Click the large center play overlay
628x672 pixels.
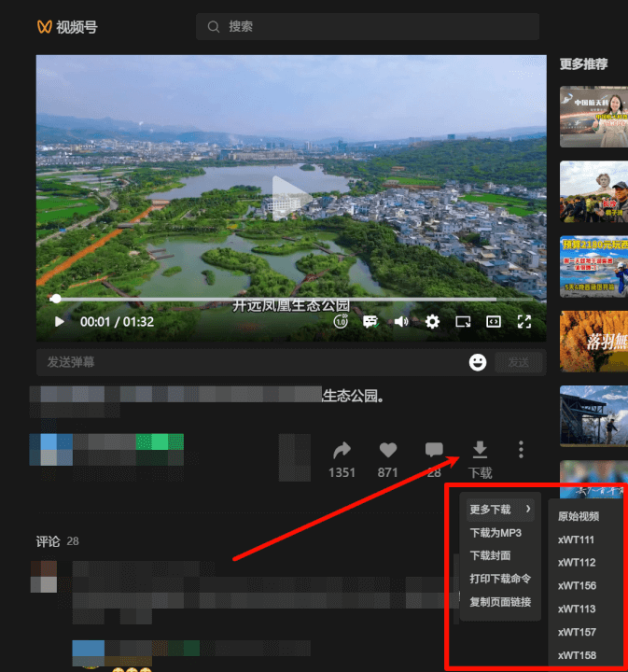(291, 198)
